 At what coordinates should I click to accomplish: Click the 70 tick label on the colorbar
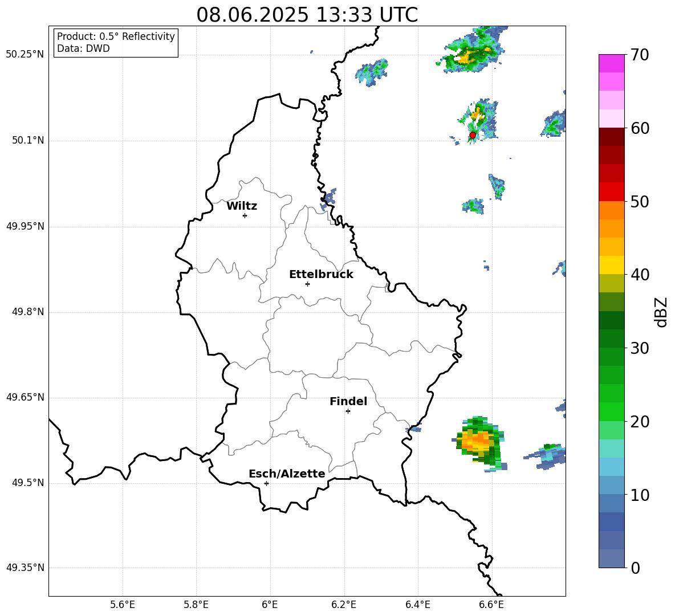(x=640, y=55)
